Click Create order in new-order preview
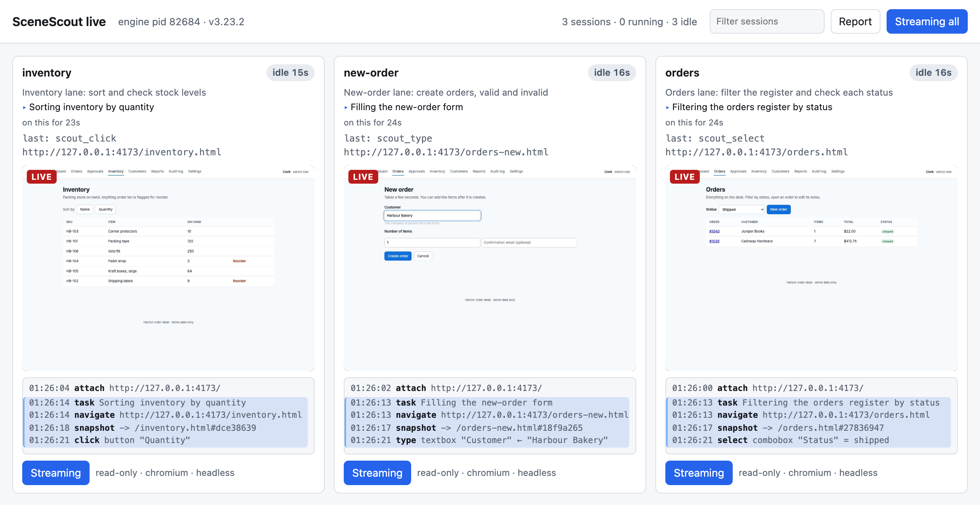The width and height of the screenshot is (980, 505). point(398,256)
